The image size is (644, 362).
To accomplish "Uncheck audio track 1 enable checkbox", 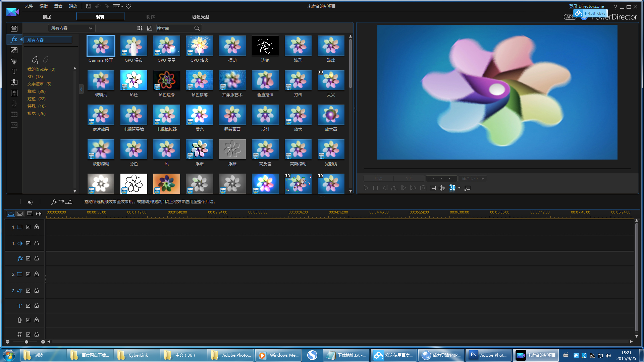I will coord(28,243).
